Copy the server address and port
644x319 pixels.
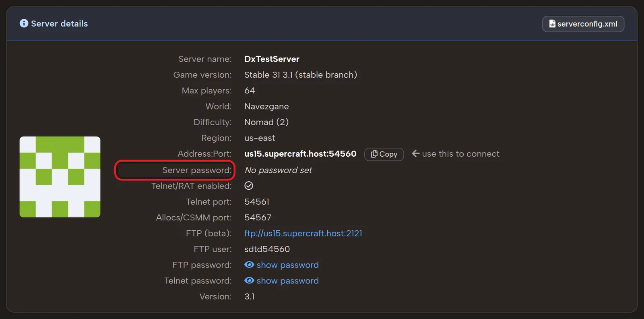coord(384,154)
